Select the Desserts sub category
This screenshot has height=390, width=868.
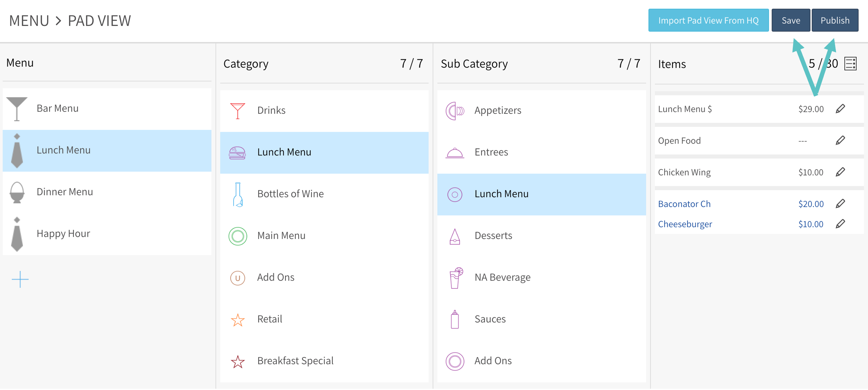493,236
